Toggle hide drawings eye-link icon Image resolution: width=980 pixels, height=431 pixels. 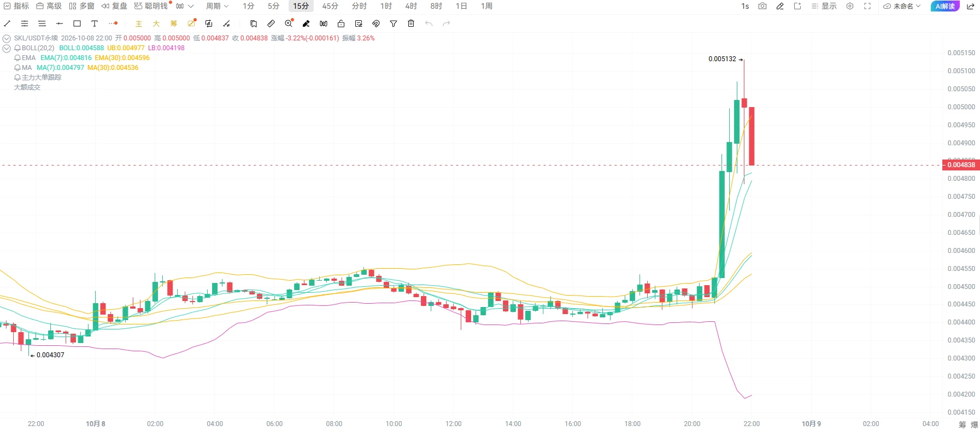pos(376,23)
